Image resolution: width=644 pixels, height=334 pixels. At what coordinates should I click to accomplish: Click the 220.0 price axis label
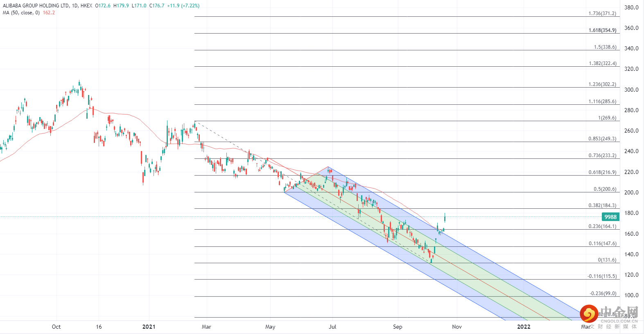(631, 172)
